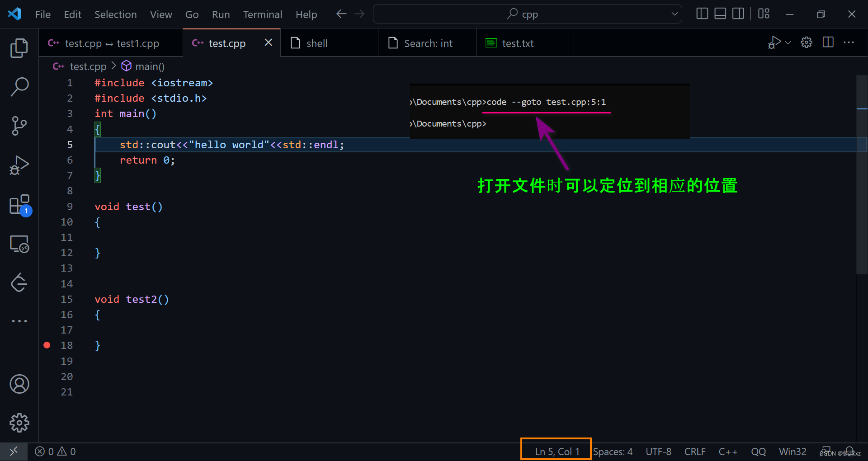Close the test.cpp tab
The image size is (868, 461).
pyautogui.click(x=269, y=42)
